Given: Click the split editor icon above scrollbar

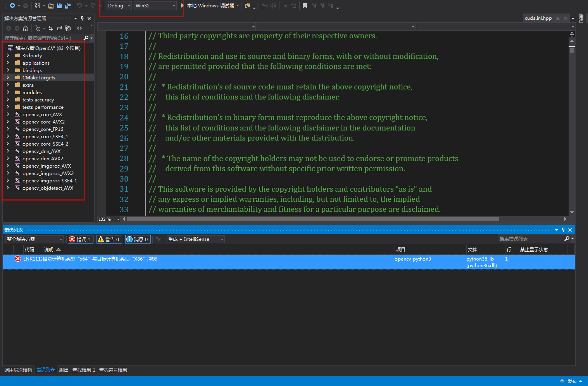Looking at the screenshot, I should (x=572, y=34).
